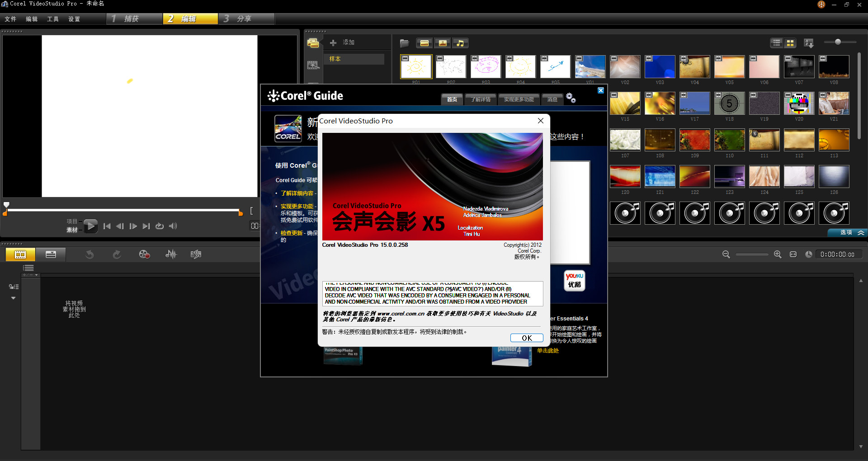This screenshot has width=868, height=461.
Task: Open the 设置 (Settings) menu
Action: 74,19
